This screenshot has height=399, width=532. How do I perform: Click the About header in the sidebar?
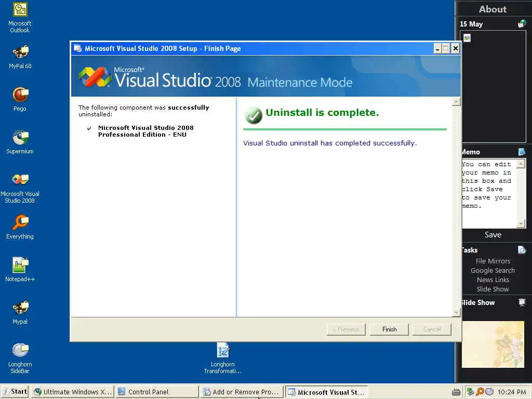coord(493,9)
